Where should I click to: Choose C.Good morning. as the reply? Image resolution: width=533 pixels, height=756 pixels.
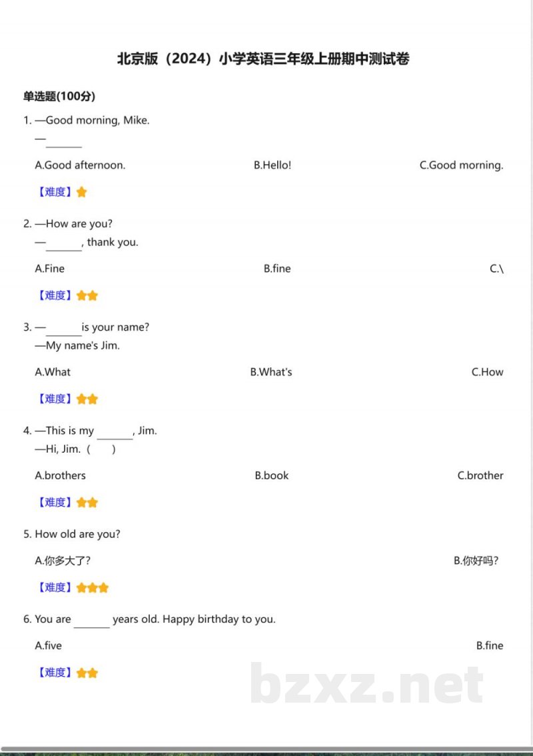click(461, 165)
